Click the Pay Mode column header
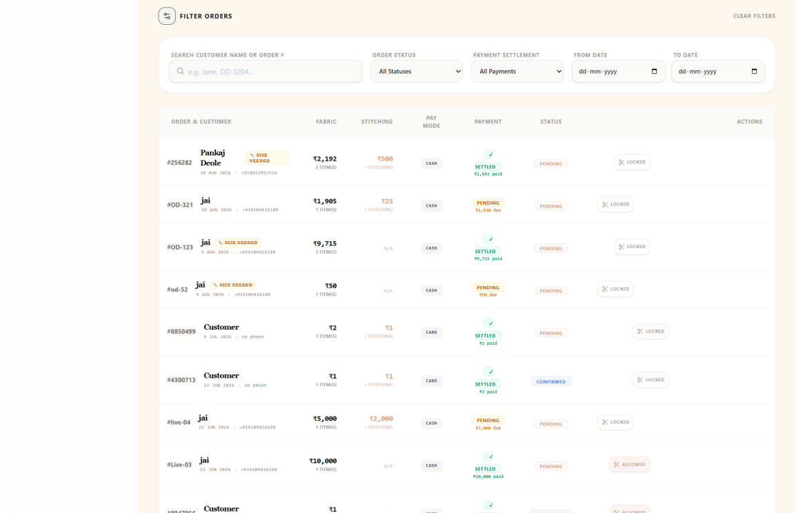 431,121
